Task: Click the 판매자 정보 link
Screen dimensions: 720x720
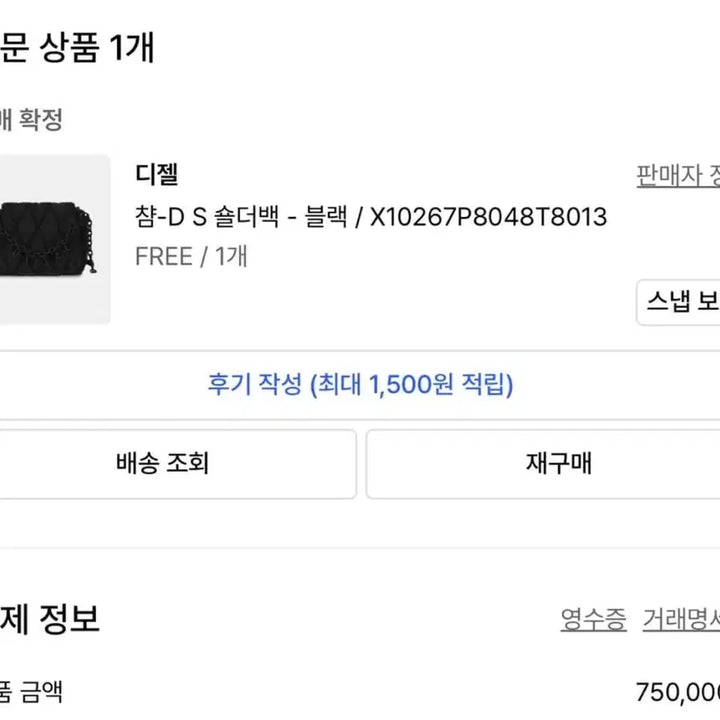Action: 679,176
